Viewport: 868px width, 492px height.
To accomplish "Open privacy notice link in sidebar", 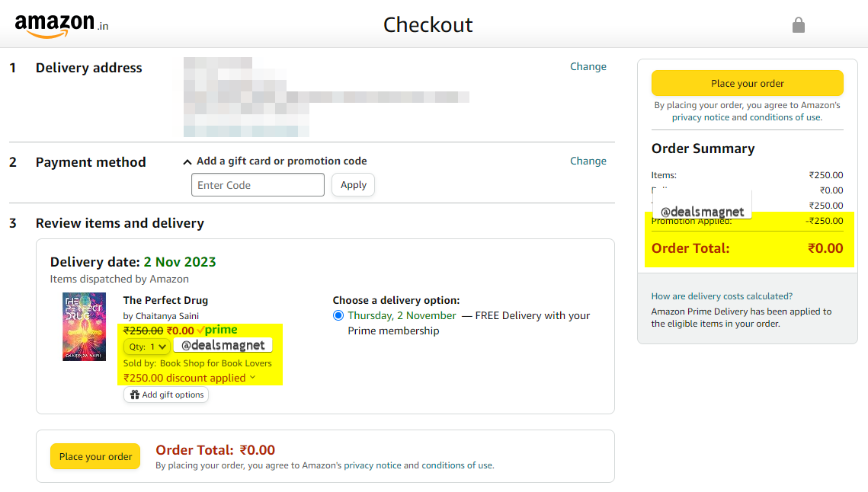I will (700, 117).
